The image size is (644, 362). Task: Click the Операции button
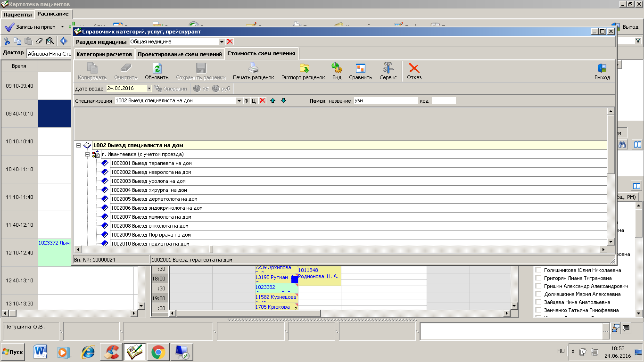pos(171,88)
